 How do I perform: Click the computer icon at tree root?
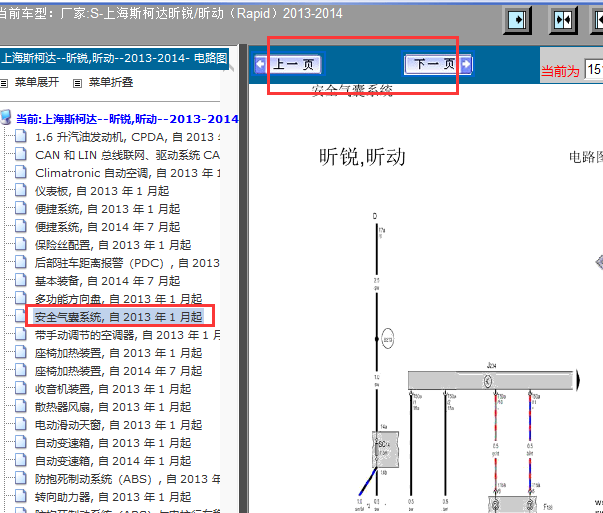6,117
